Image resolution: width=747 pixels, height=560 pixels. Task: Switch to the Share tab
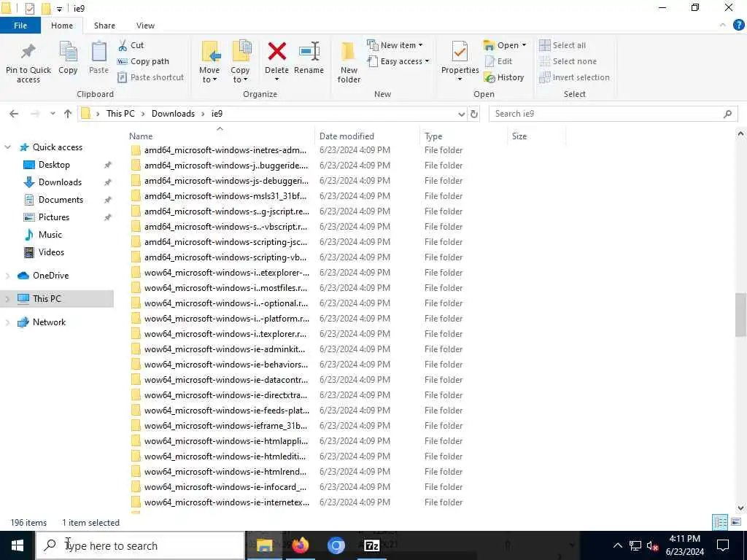[x=104, y=26]
